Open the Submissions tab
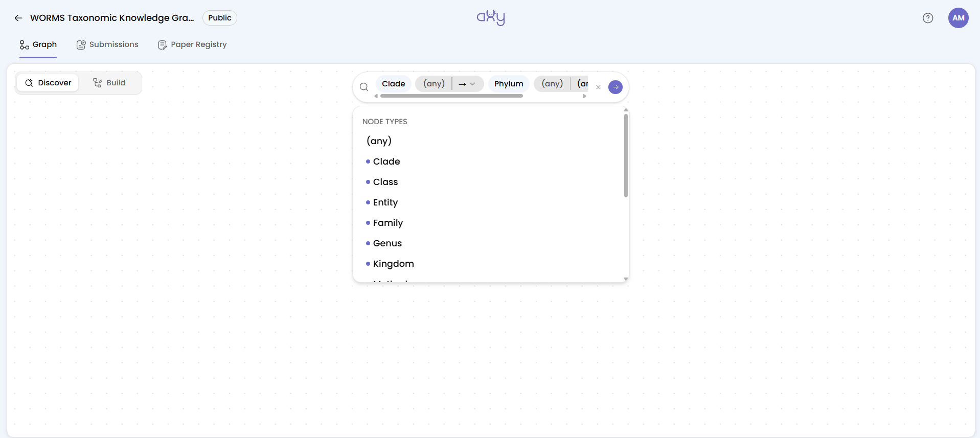Screen dimensions: 980x438 pyautogui.click(x=107, y=44)
